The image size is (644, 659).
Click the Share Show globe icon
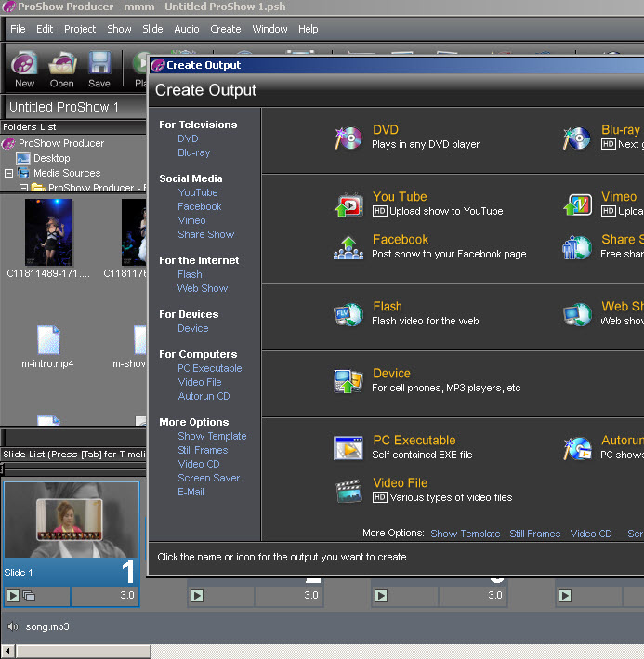coord(577,247)
